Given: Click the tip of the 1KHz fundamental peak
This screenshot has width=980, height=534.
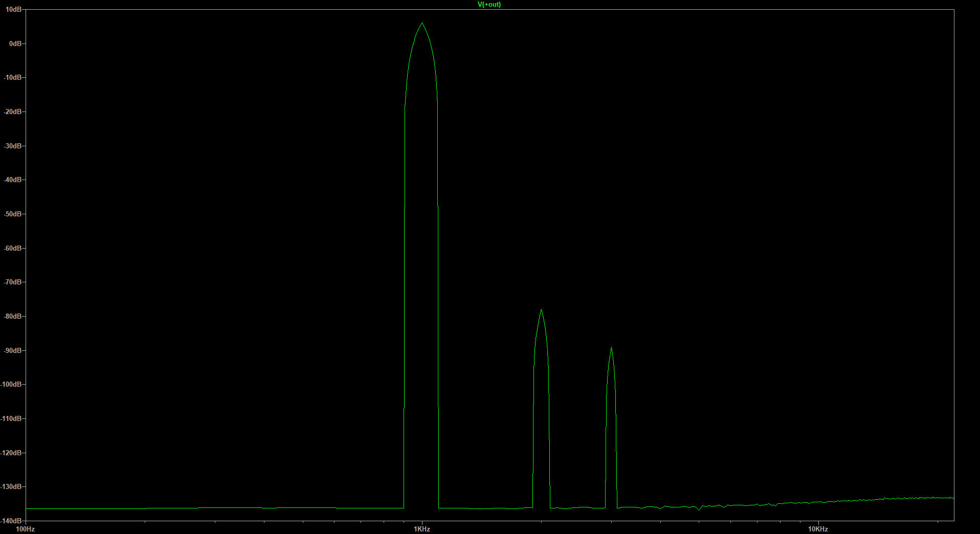Looking at the screenshot, I should click(422, 23).
